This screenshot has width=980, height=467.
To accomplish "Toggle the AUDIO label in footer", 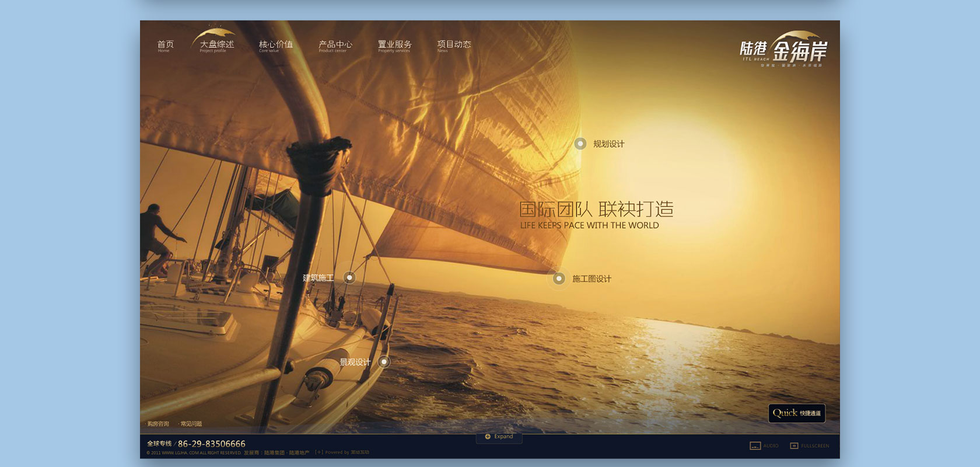I will point(771,446).
